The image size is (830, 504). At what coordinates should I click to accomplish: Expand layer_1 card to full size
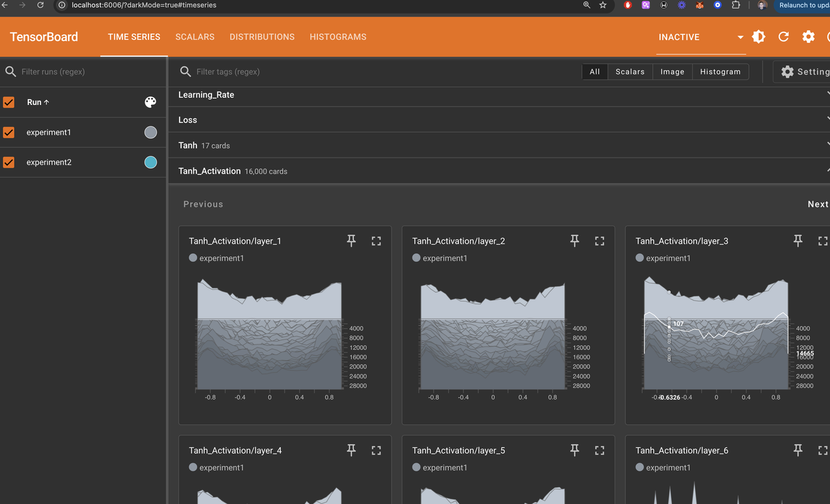pyautogui.click(x=376, y=241)
